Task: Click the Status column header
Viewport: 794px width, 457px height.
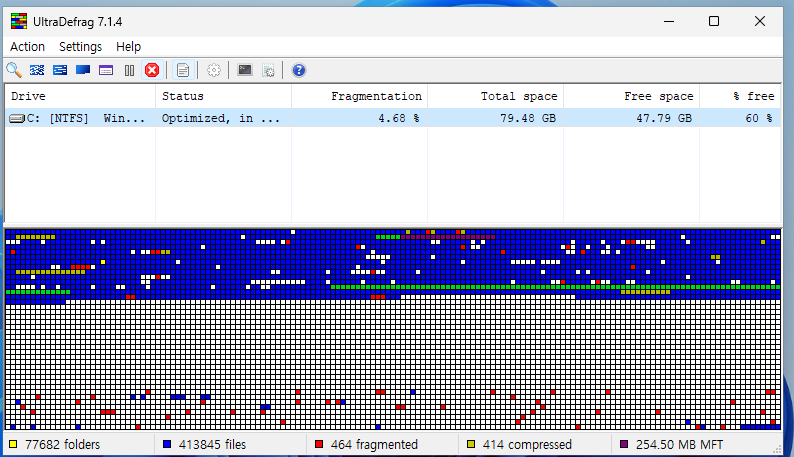Action: pyautogui.click(x=223, y=96)
